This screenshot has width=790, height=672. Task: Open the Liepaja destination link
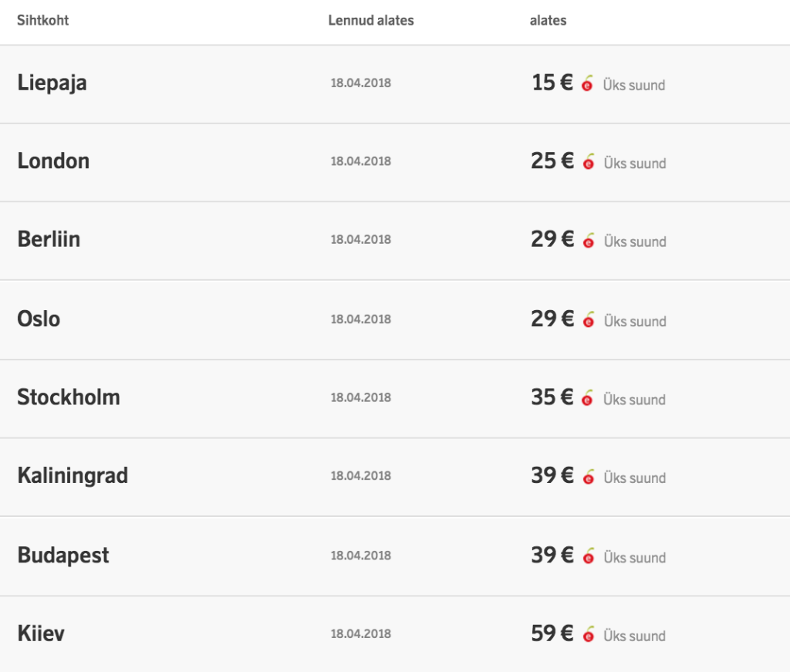(x=52, y=83)
